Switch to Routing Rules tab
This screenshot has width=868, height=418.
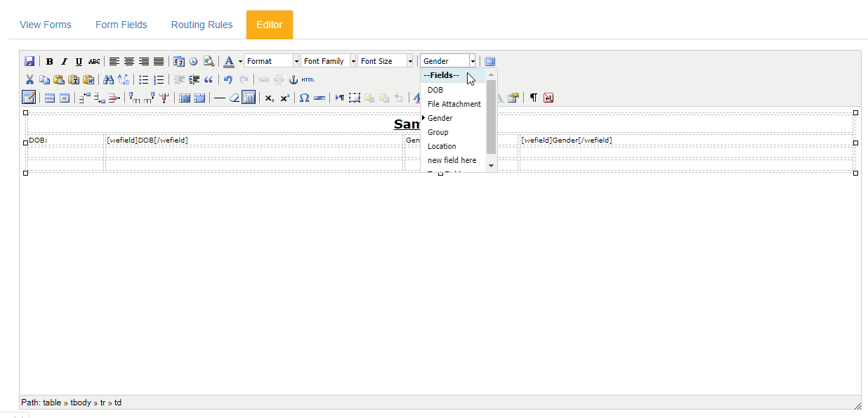(202, 25)
